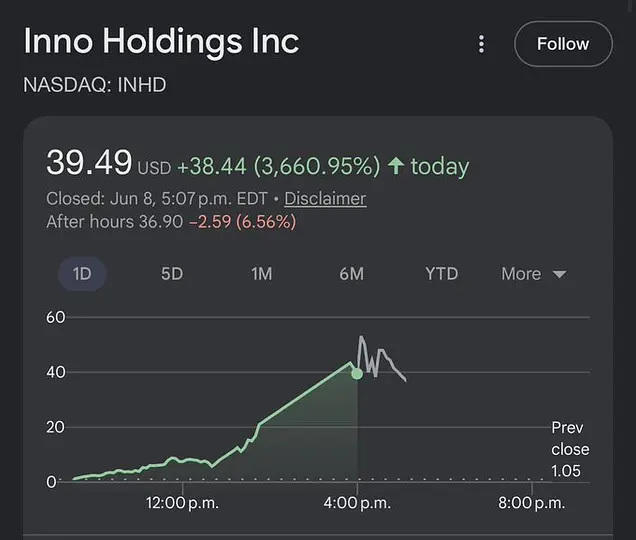636x540 pixels.
Task: Switch to the 5D range
Action: point(172,274)
